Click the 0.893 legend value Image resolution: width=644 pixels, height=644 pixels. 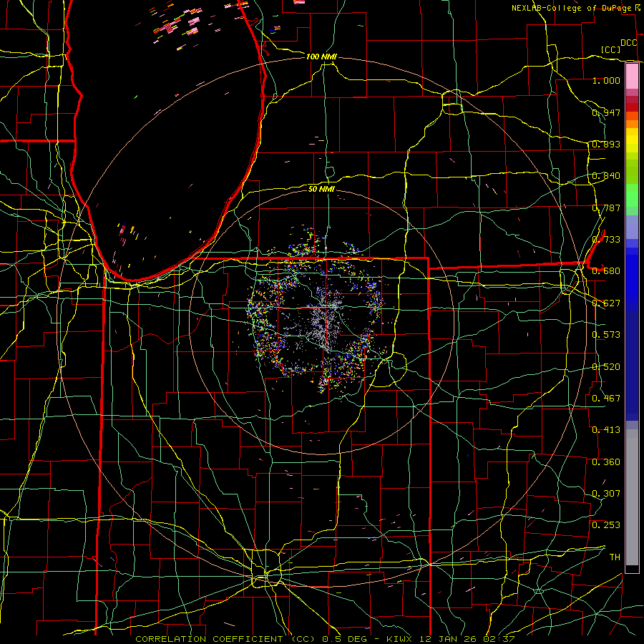point(606,144)
